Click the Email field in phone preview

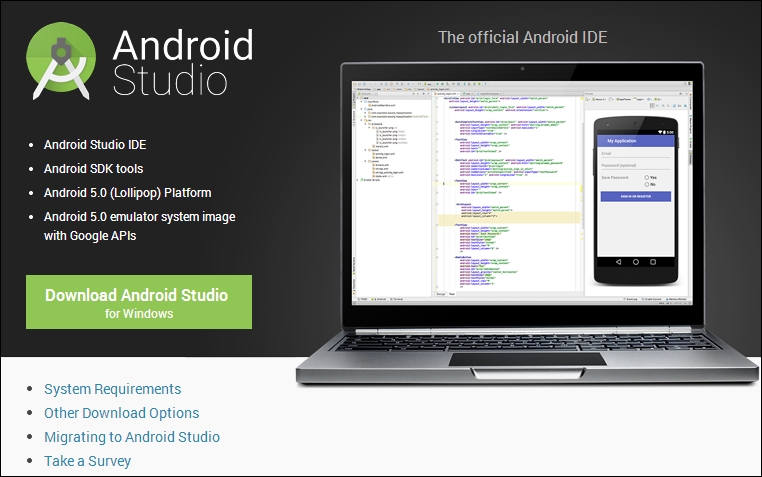[x=636, y=154]
